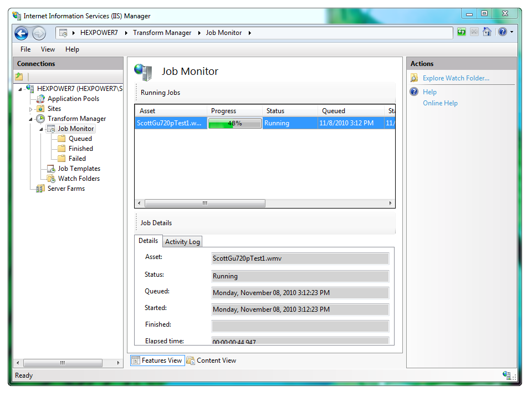
Task: Sort by the Status column header
Action: coord(290,111)
